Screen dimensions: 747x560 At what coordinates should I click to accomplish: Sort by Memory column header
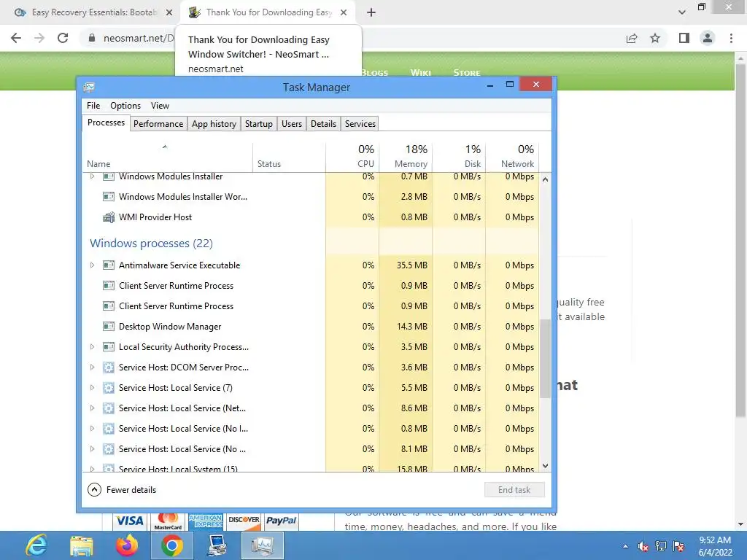tap(406, 157)
